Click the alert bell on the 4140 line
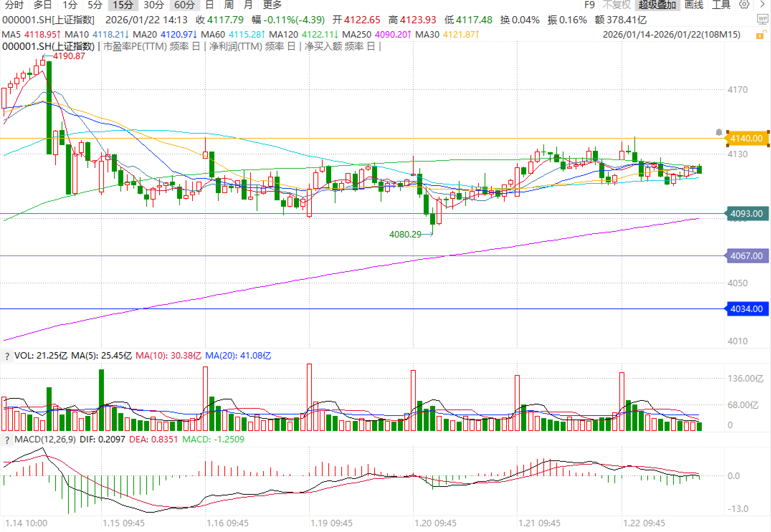Image resolution: width=771 pixels, height=532 pixels. (x=719, y=133)
